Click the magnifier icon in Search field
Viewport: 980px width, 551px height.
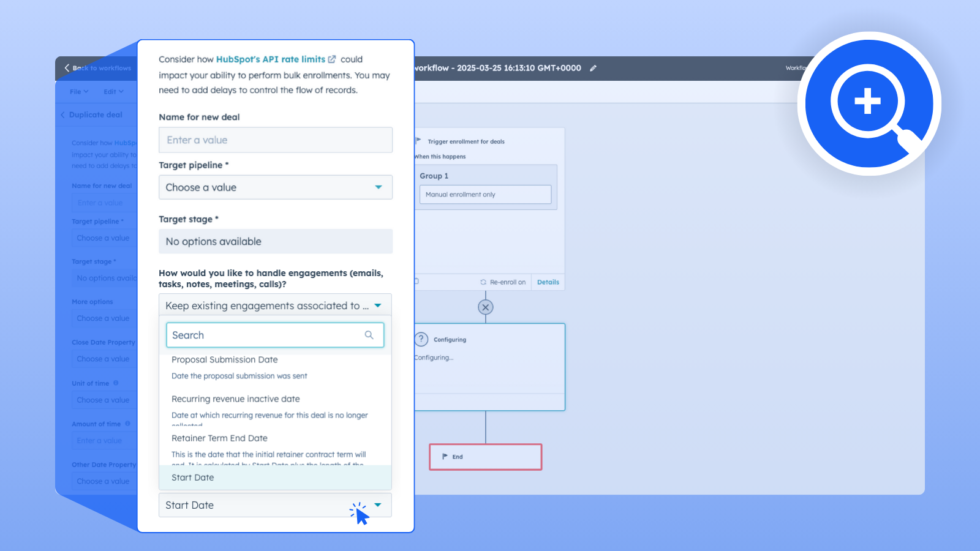point(369,335)
